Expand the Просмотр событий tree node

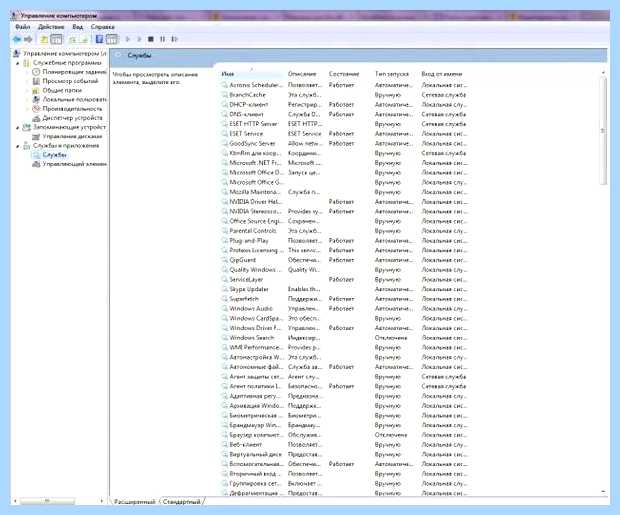click(27, 81)
